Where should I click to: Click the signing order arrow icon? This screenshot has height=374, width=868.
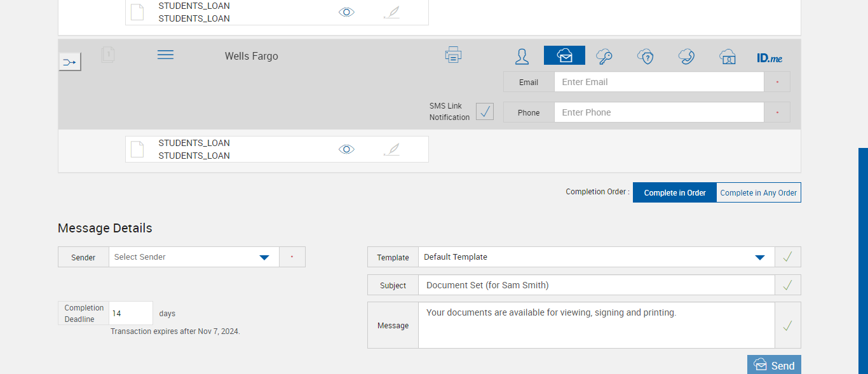coord(70,62)
